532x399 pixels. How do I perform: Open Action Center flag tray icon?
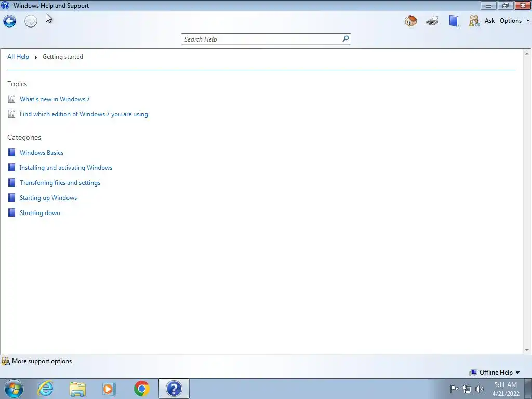[x=454, y=389]
